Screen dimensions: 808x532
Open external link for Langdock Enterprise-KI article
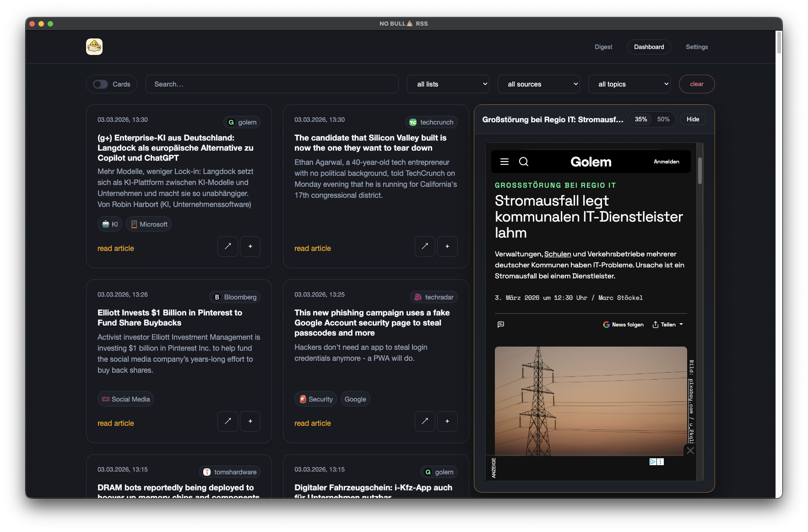tap(228, 246)
